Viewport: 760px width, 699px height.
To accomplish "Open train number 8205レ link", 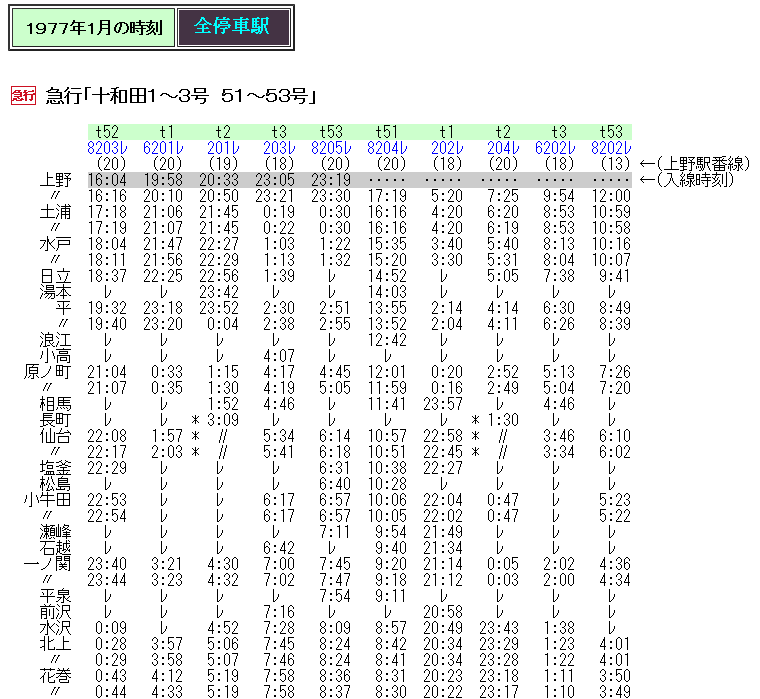I will tap(331, 148).
